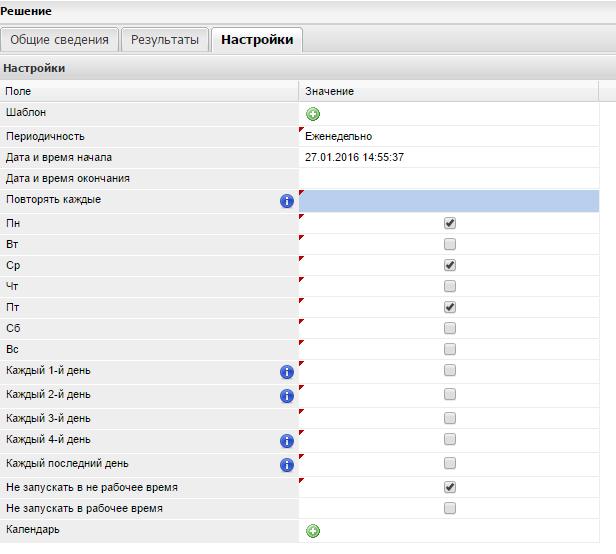The image size is (616, 554).
Task: Click the Повторять каждые value field
Action: (x=448, y=201)
